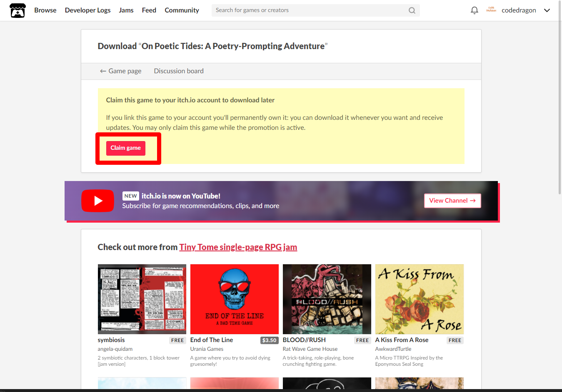Open Rat Wave Game House creator page
Viewport: 562px width, 392px height.
tap(310, 349)
